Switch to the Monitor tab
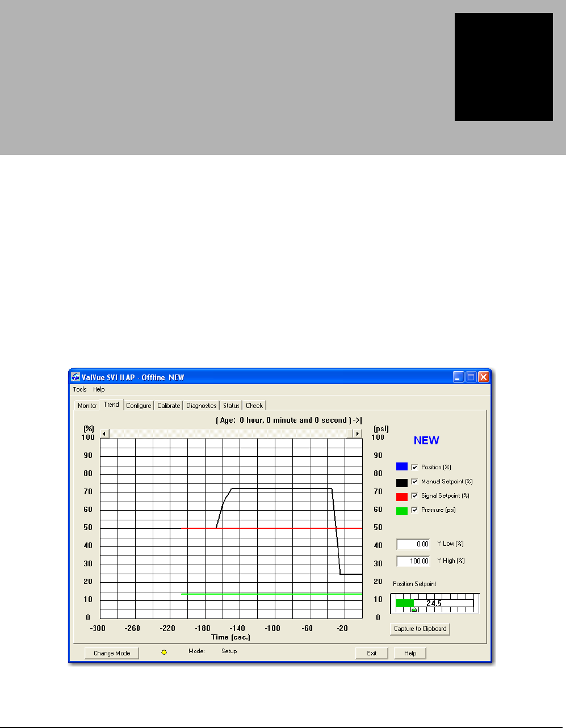Viewport: 566px width, 728px height. point(87,405)
